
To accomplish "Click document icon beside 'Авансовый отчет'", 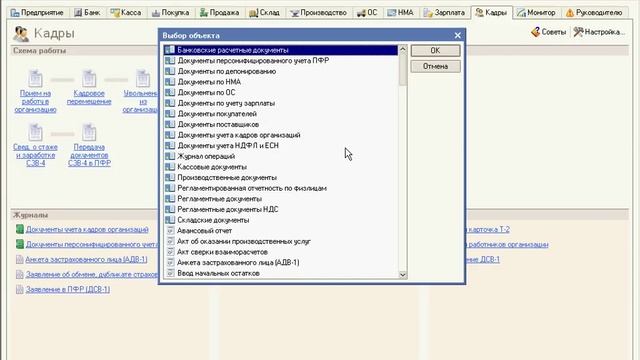I will (170, 230).
